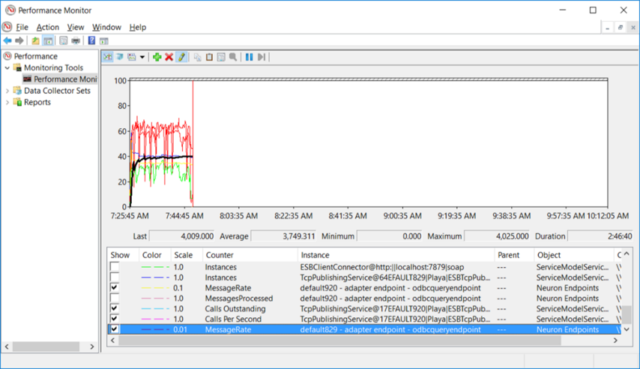Select the Data Collector Sets item
Screen dimensions: 640x369
point(57,91)
